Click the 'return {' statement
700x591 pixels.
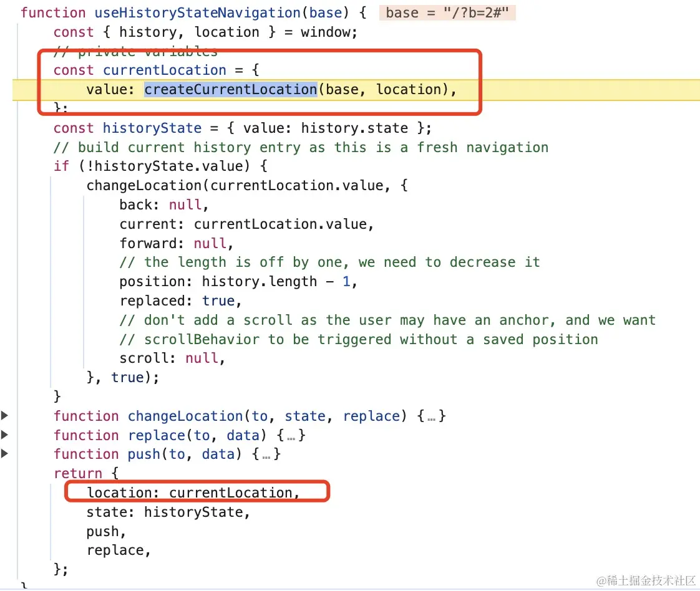coord(86,474)
